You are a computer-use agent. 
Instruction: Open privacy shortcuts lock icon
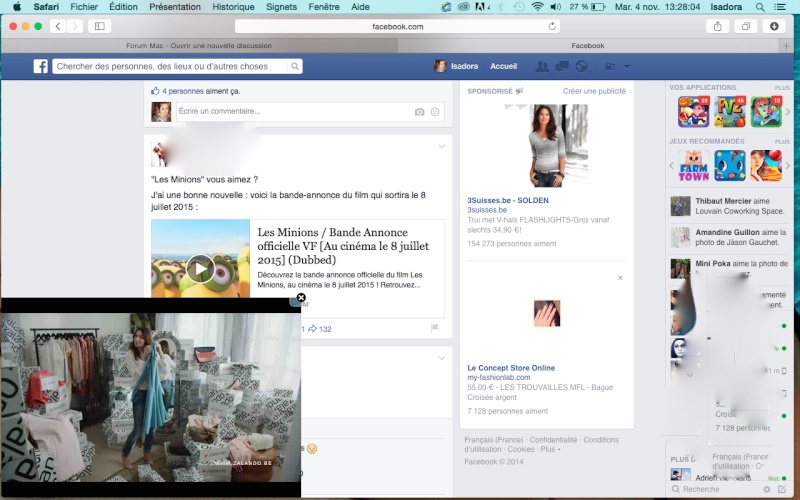pyautogui.click(x=610, y=66)
